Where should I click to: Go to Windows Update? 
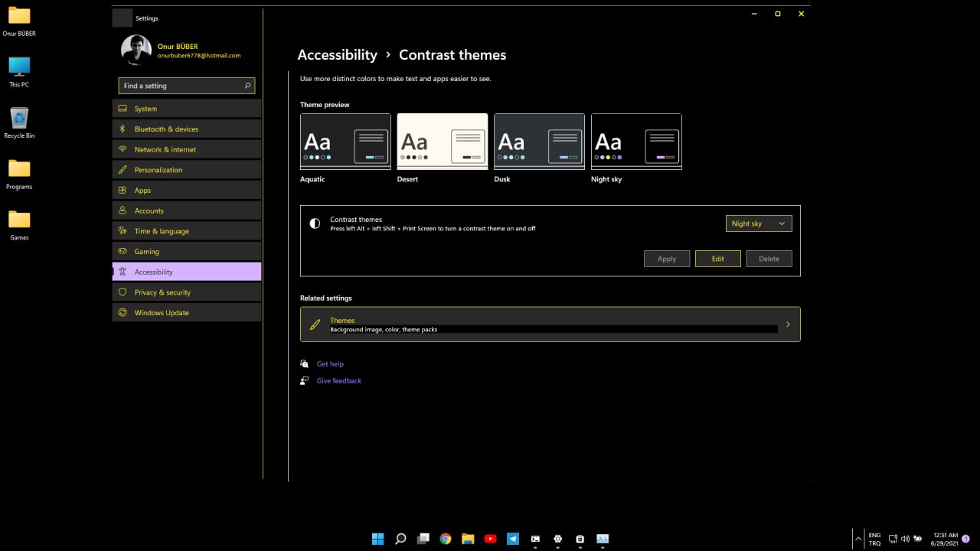point(187,312)
